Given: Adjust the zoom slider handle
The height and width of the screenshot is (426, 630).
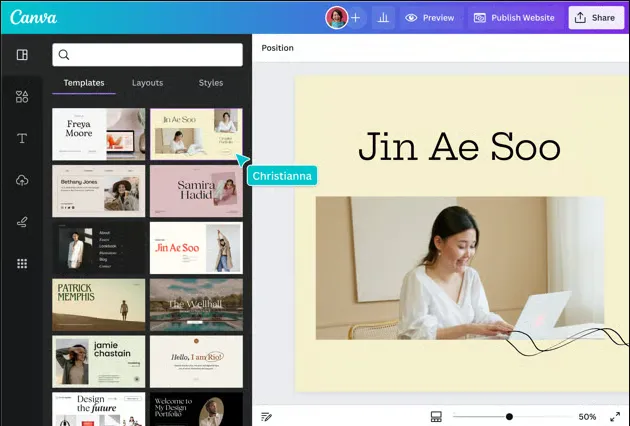Looking at the screenshot, I should (x=509, y=417).
